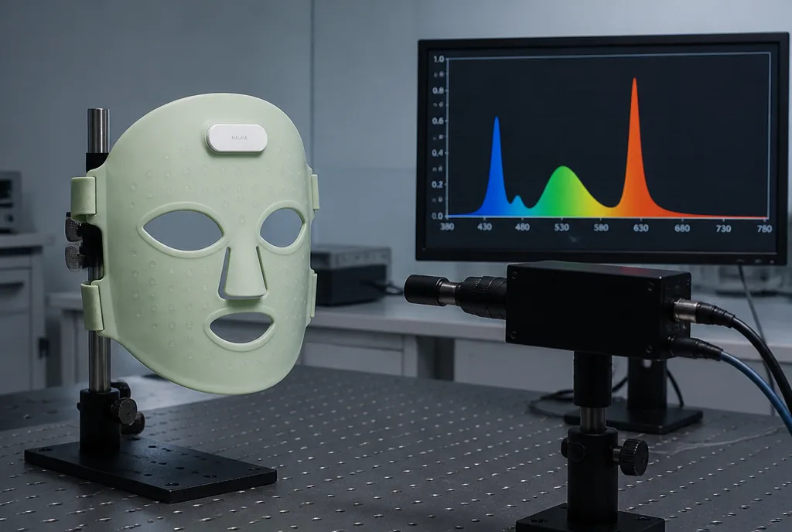Click the 730 tick label on the x-axis
The height and width of the screenshot is (532, 792).
pos(723,229)
